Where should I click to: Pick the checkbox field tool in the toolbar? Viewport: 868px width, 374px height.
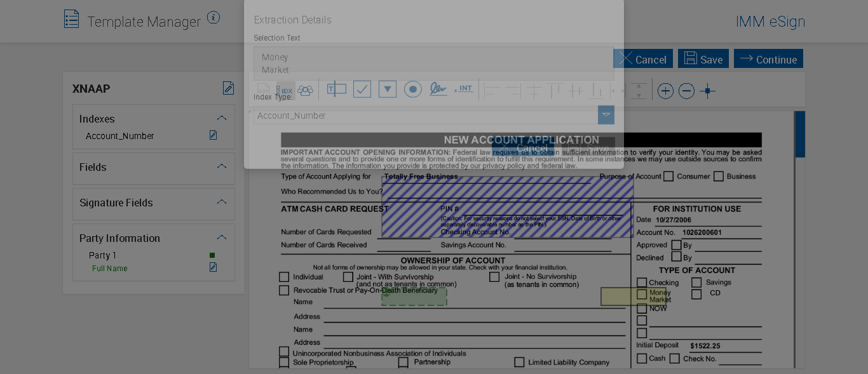[x=362, y=90]
